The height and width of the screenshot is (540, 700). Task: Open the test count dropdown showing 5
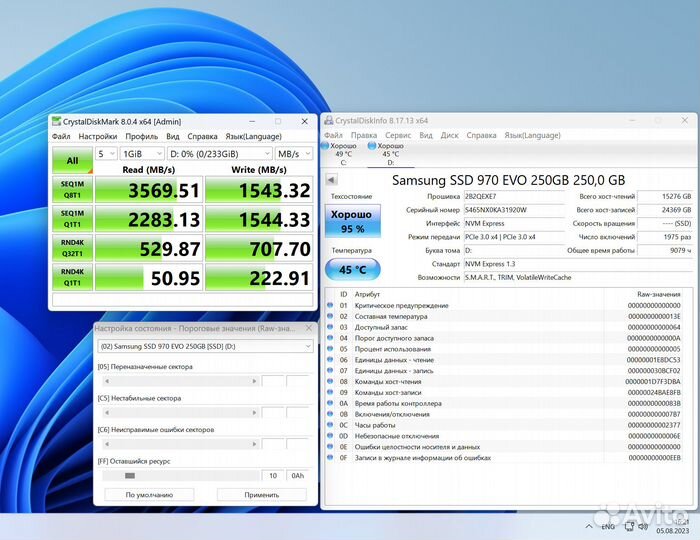click(x=106, y=154)
